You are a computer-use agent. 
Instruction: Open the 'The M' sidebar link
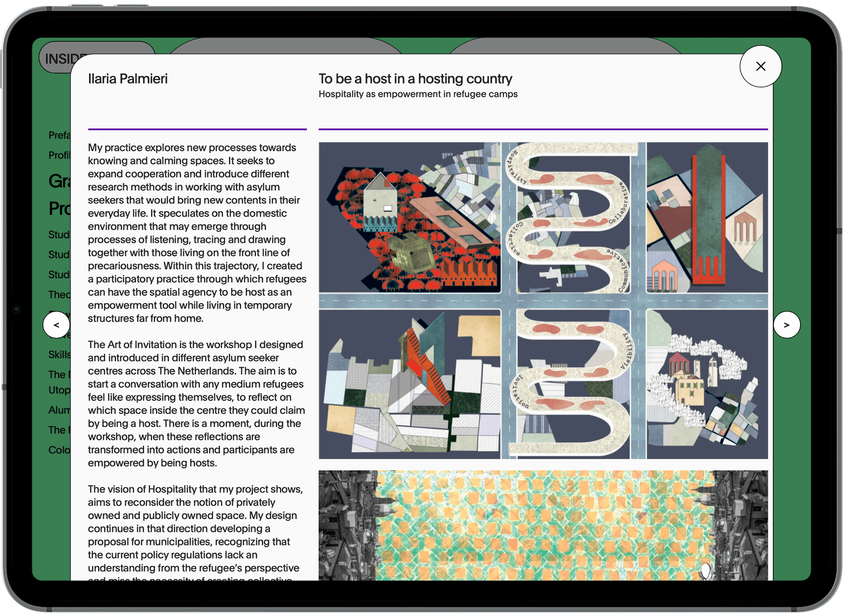pos(59,374)
